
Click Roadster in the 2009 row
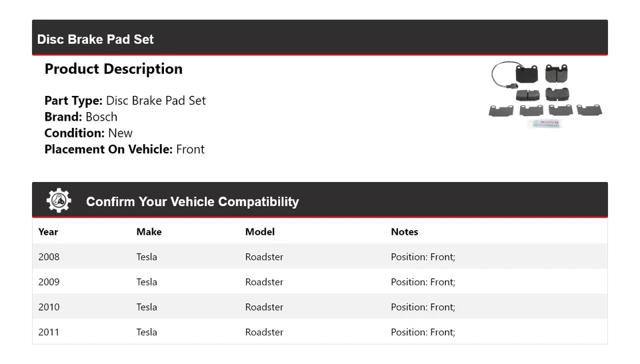(264, 282)
